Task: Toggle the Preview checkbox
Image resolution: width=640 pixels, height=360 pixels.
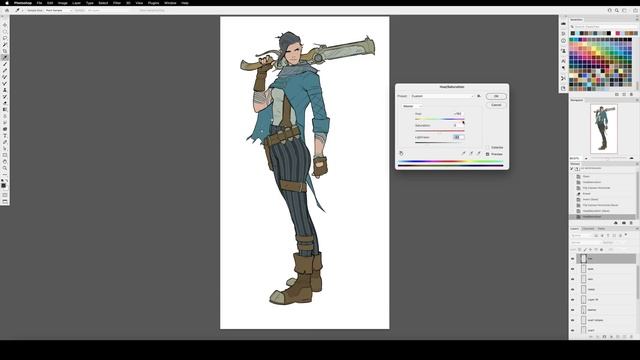Action: [x=487, y=154]
